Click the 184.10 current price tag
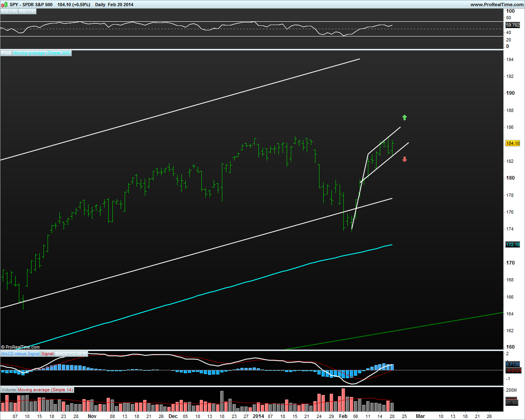Screen dimensions: 525x420 (x=513, y=143)
